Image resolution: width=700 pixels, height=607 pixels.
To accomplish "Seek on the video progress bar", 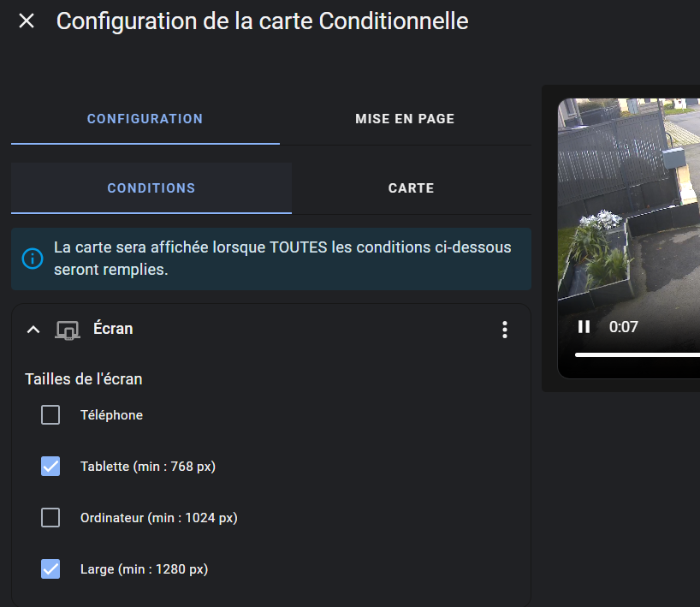I will [x=638, y=355].
